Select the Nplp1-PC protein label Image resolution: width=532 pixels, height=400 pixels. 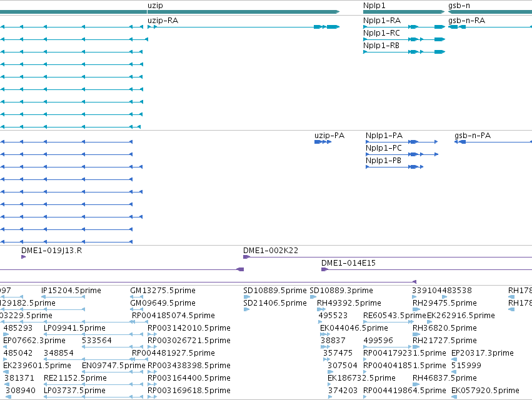(x=384, y=148)
